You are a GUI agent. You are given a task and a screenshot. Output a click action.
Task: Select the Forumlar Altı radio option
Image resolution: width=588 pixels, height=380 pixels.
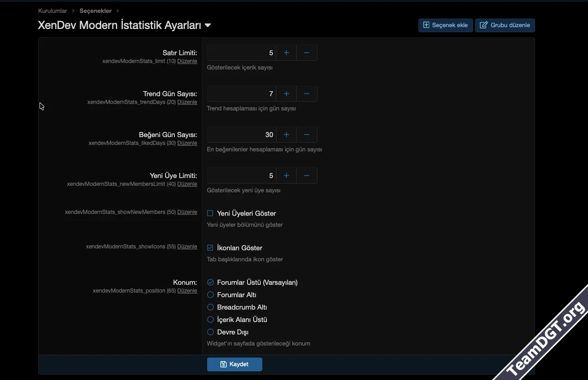coord(210,295)
